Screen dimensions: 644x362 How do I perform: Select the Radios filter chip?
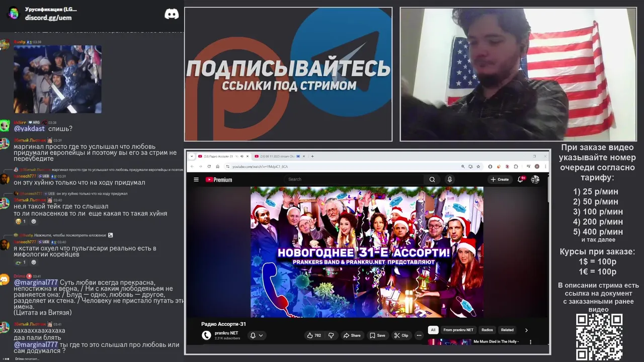pyautogui.click(x=487, y=330)
